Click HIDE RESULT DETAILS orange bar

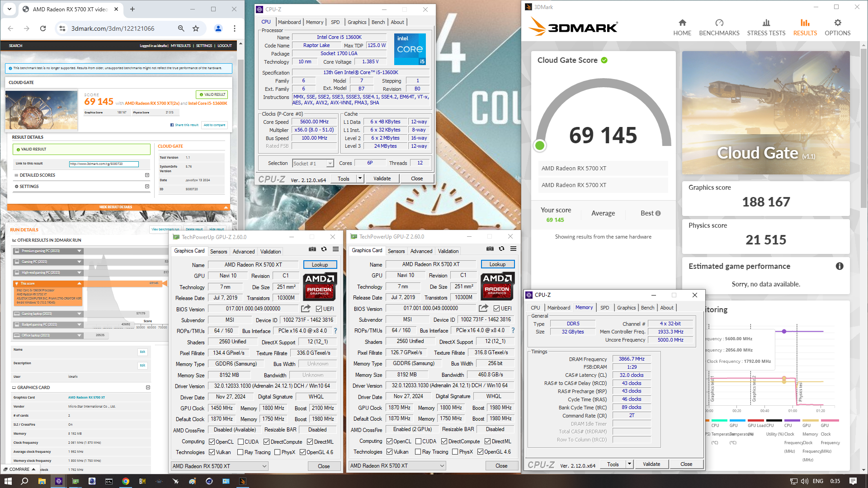pos(118,207)
